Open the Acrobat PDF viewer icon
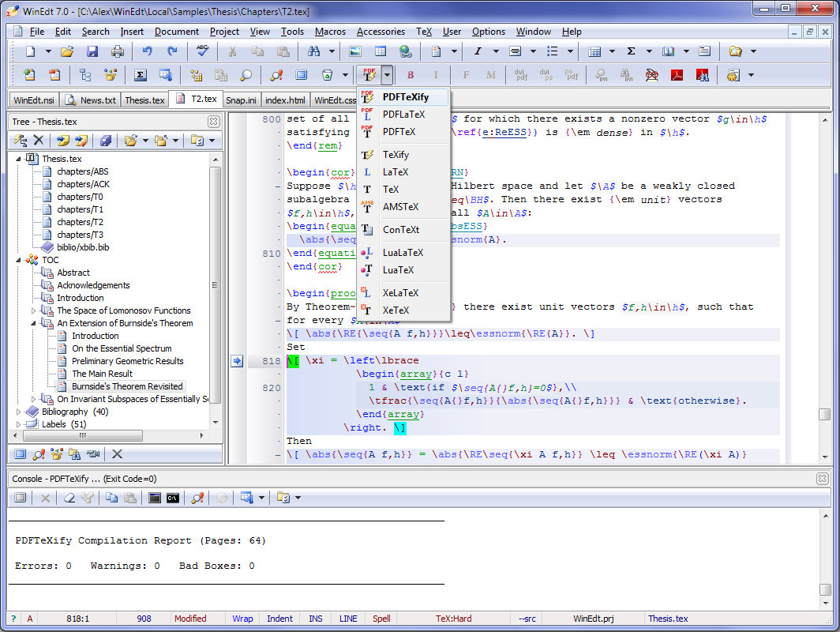This screenshot has height=632, width=840. click(x=677, y=75)
